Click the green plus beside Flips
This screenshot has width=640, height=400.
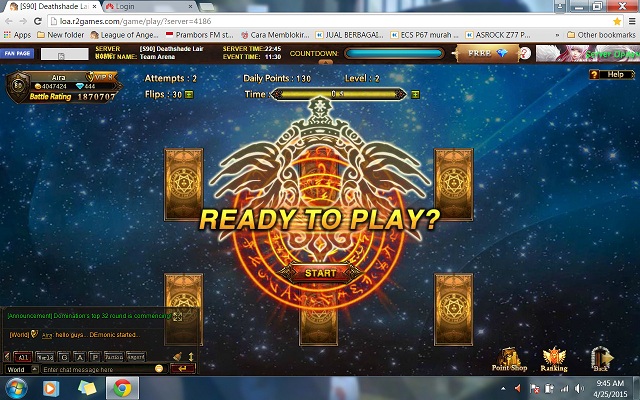click(x=188, y=95)
